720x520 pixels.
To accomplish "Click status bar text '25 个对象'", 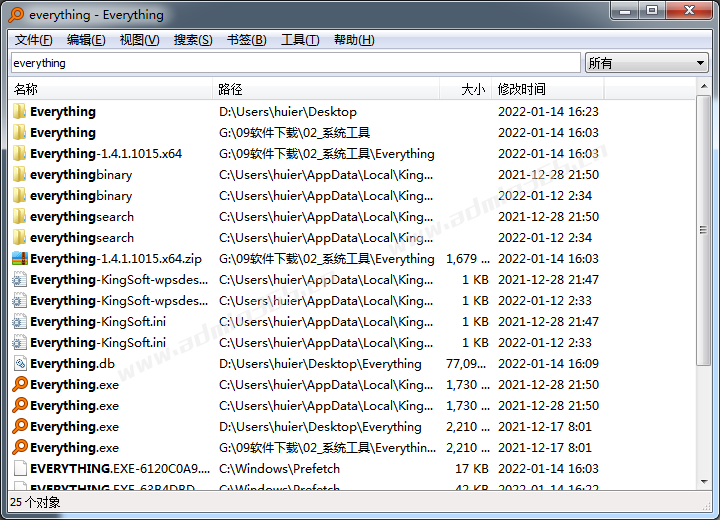I will pyautogui.click(x=35, y=503).
